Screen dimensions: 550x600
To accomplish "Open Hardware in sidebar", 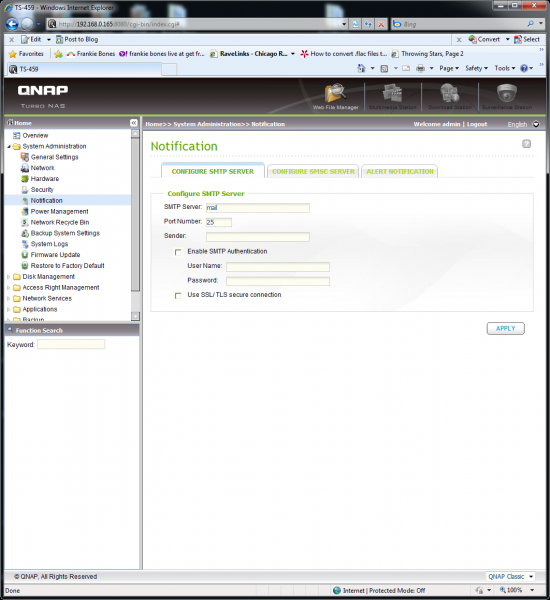I will (x=45, y=179).
